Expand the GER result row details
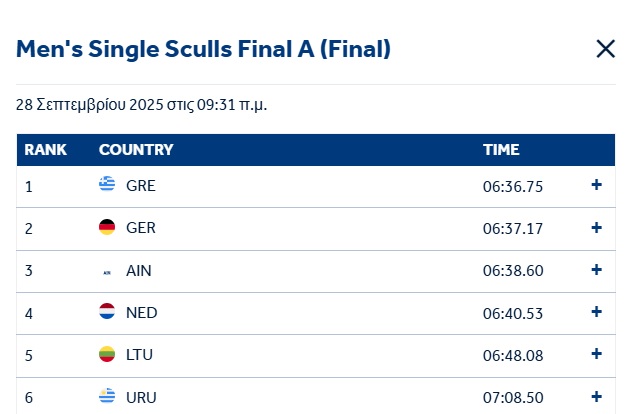The image size is (629, 414). pos(597,228)
